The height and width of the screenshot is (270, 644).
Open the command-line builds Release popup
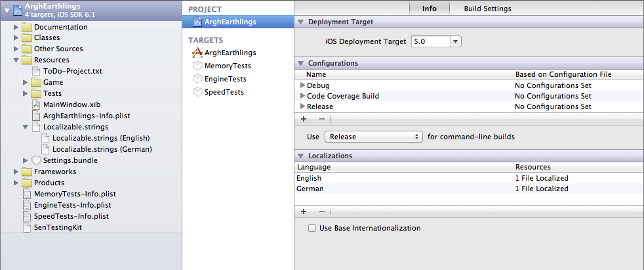[x=373, y=137]
